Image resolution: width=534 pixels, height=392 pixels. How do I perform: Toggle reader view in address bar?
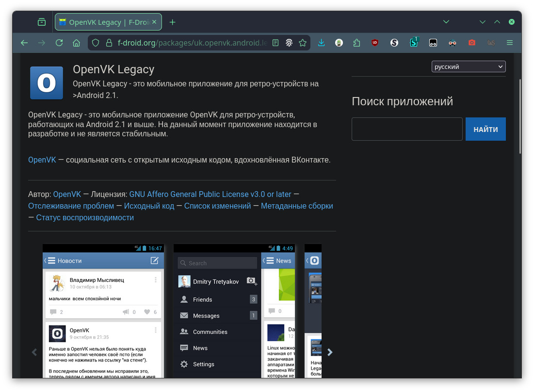click(x=275, y=43)
